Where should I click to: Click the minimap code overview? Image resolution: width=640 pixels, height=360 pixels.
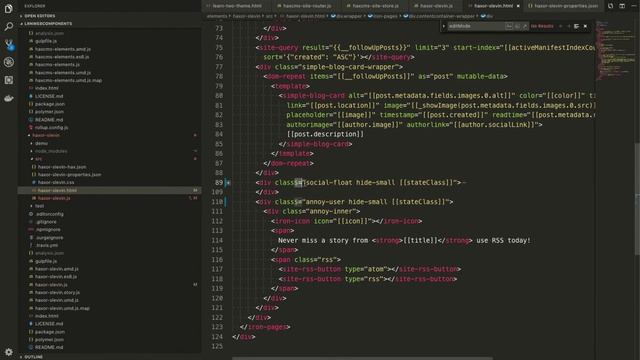[x=615, y=51]
